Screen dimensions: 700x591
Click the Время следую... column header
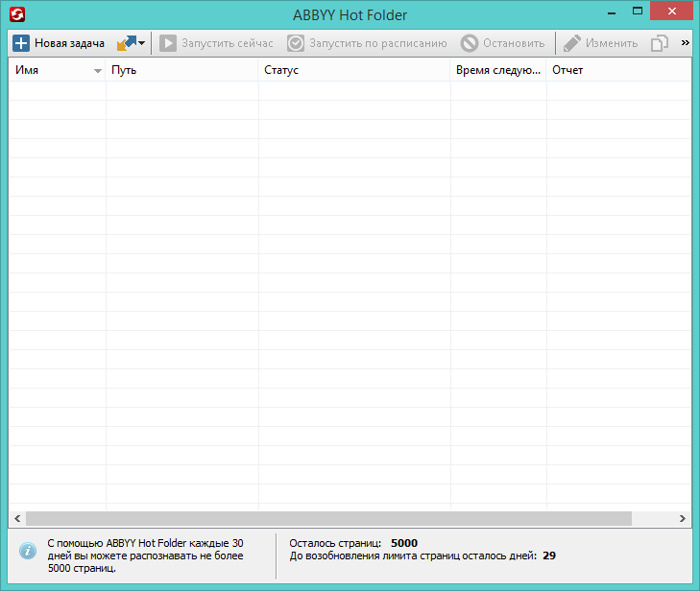coord(498,70)
